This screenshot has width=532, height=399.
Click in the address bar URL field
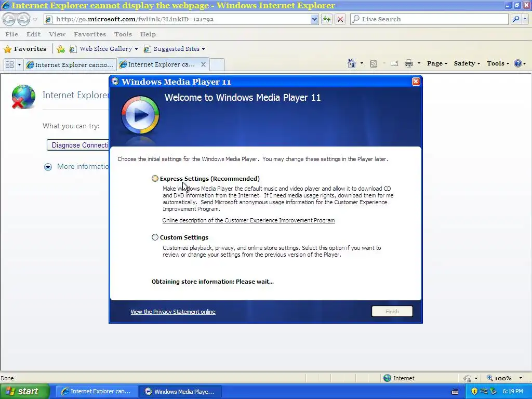[182, 19]
